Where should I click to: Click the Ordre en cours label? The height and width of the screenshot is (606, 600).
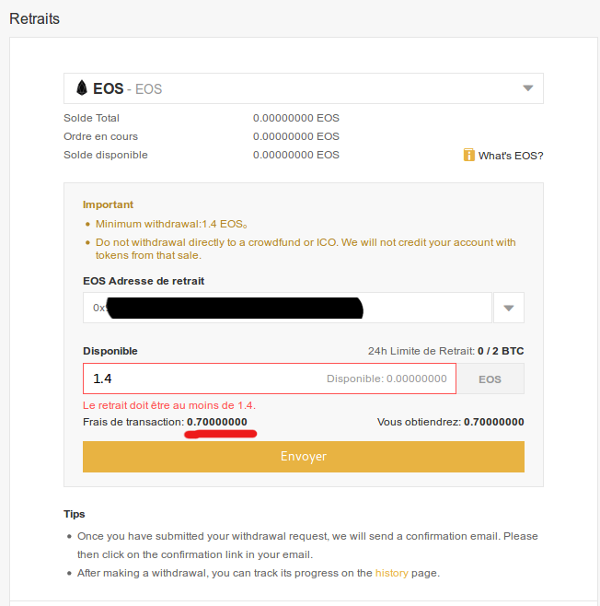tap(101, 136)
